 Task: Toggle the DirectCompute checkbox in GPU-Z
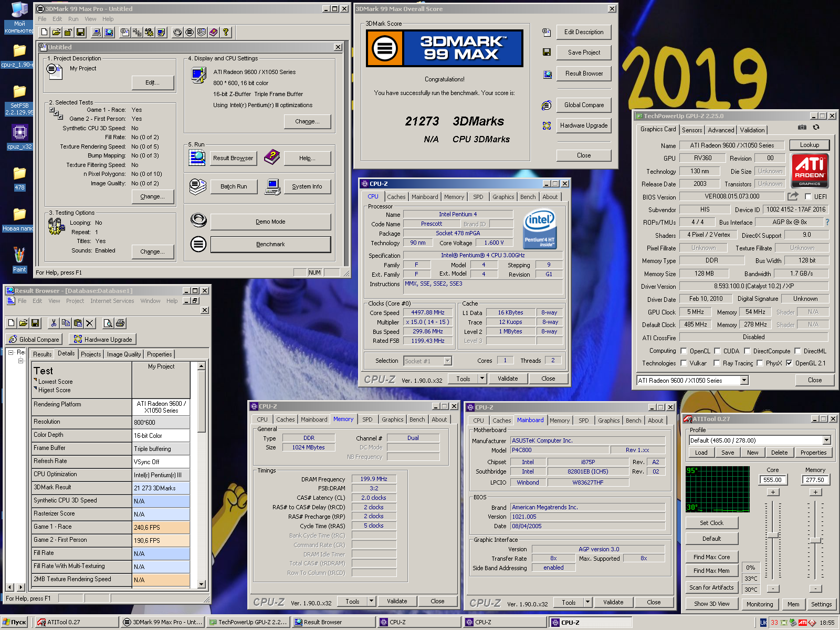pyautogui.click(x=747, y=351)
